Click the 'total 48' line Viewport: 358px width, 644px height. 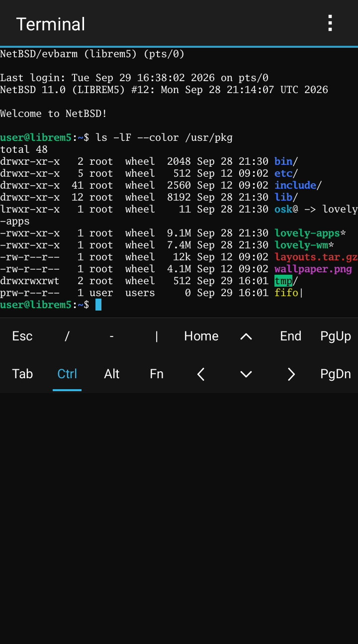pyautogui.click(x=24, y=149)
